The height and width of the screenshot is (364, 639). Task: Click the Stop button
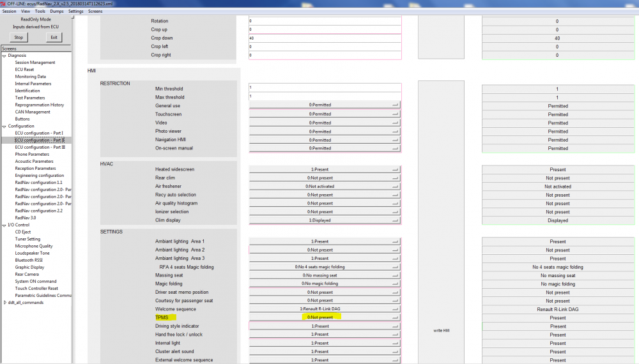(x=19, y=38)
